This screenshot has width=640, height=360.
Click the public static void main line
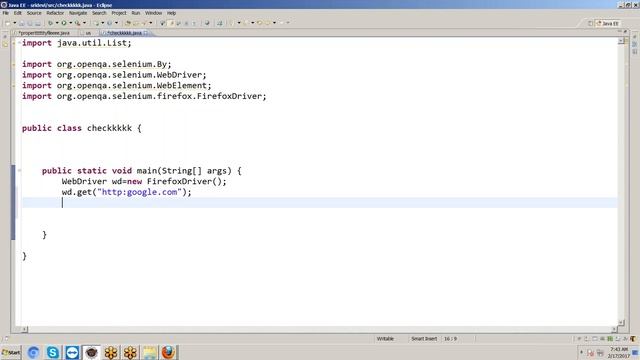142,171
